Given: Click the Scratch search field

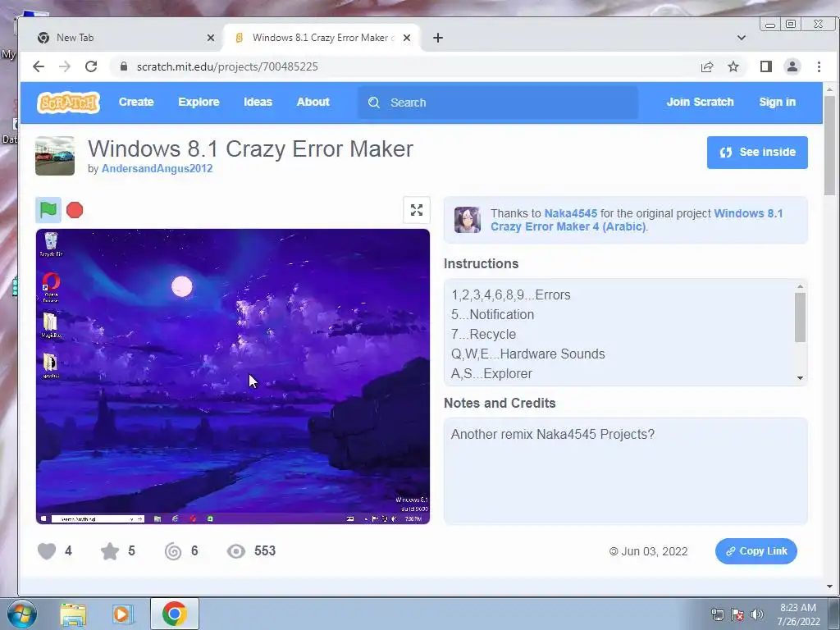Looking at the screenshot, I should pos(498,103).
